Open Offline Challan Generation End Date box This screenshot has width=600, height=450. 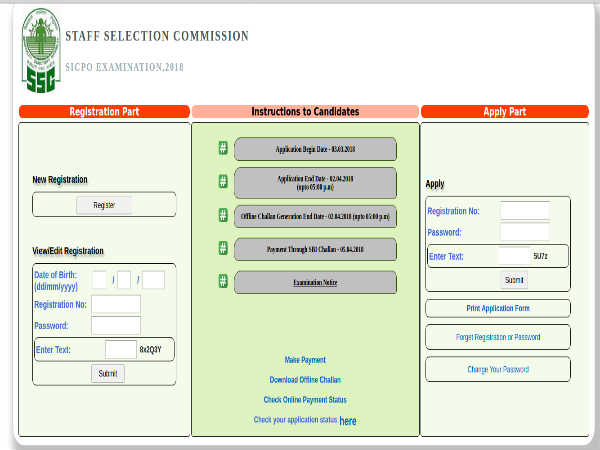click(315, 216)
